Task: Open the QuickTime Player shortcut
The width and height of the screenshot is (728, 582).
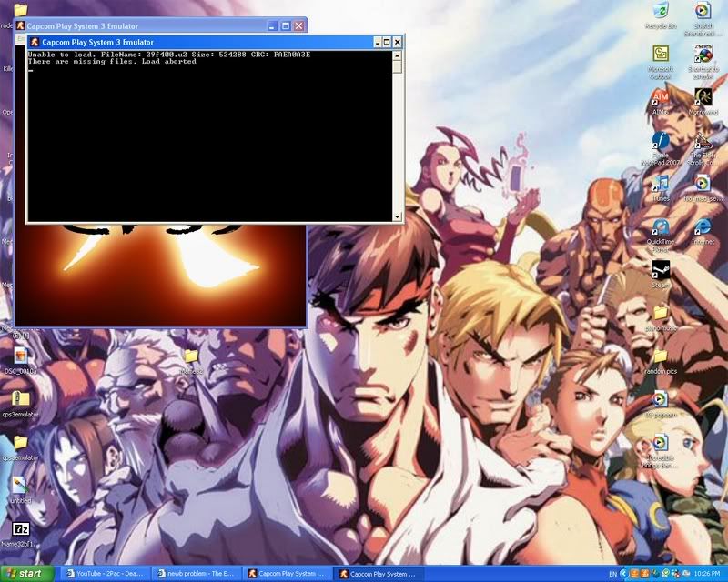Action: (661, 227)
